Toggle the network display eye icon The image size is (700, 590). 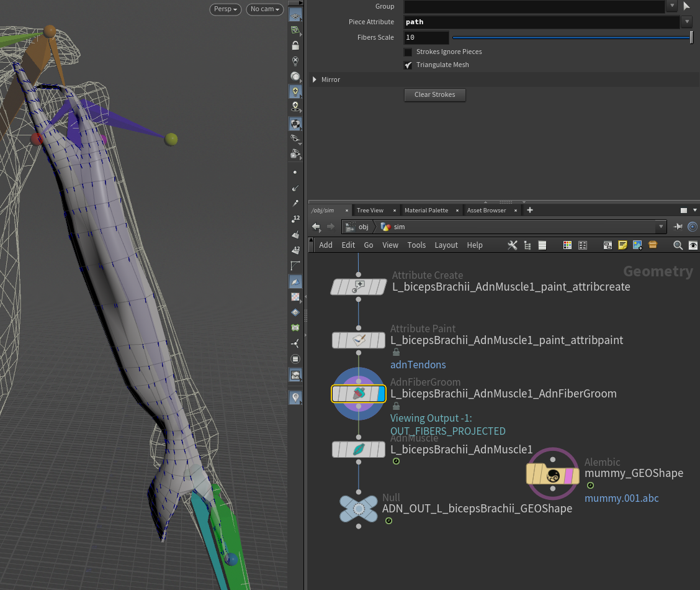tap(693, 245)
